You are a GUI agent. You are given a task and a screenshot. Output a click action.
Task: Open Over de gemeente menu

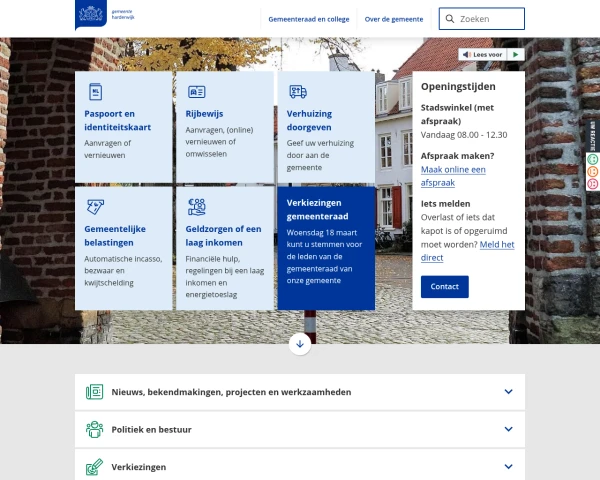pyautogui.click(x=394, y=19)
